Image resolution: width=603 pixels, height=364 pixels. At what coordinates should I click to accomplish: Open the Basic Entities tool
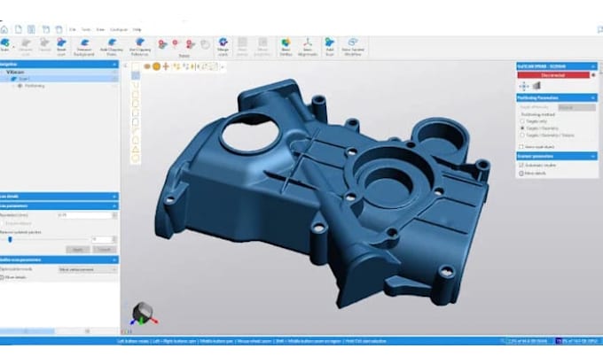click(286, 47)
